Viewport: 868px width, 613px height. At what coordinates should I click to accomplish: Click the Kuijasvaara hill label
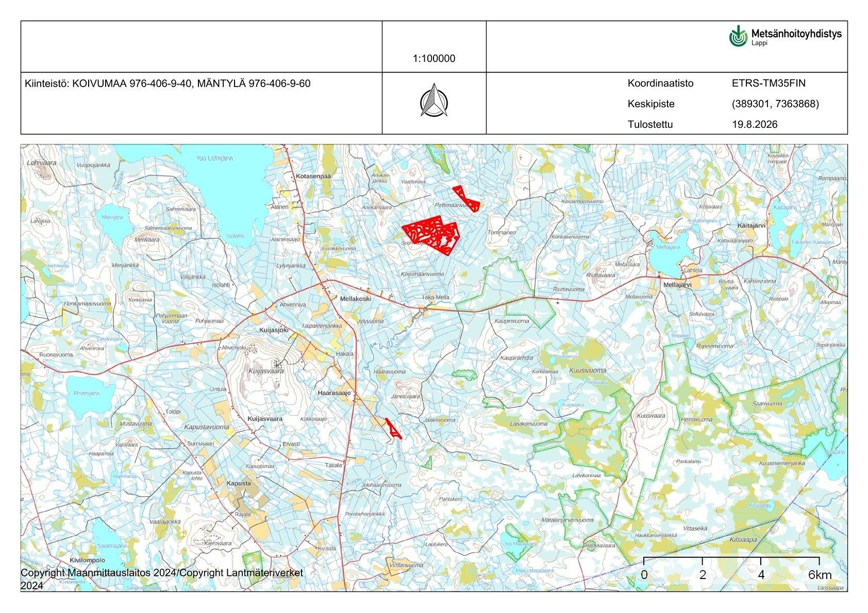coord(266,371)
